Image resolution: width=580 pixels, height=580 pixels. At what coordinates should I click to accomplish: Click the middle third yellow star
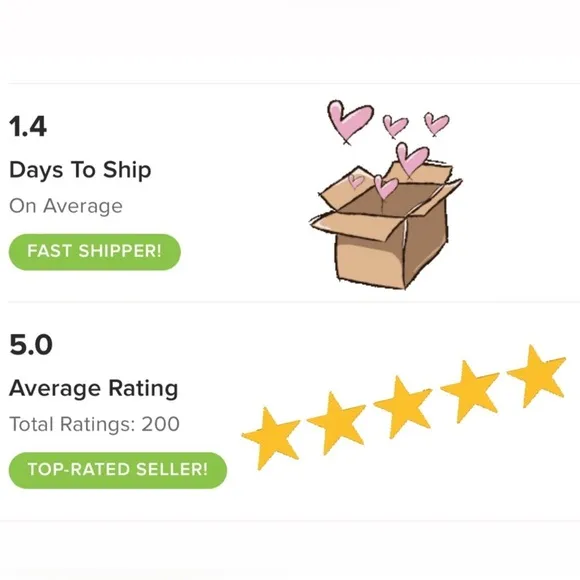(x=403, y=407)
